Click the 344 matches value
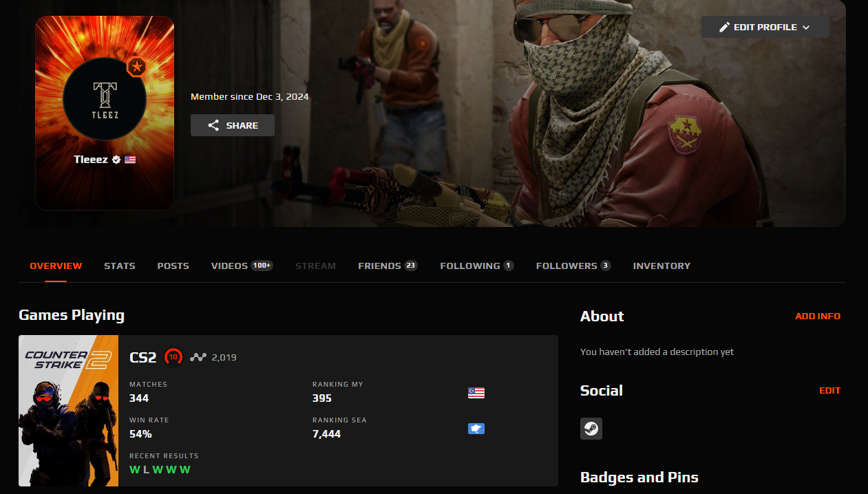The height and width of the screenshot is (494, 868). [x=139, y=398]
